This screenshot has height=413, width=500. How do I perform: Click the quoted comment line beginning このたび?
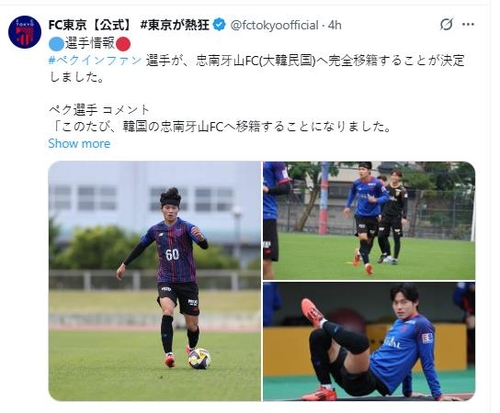tap(221, 127)
